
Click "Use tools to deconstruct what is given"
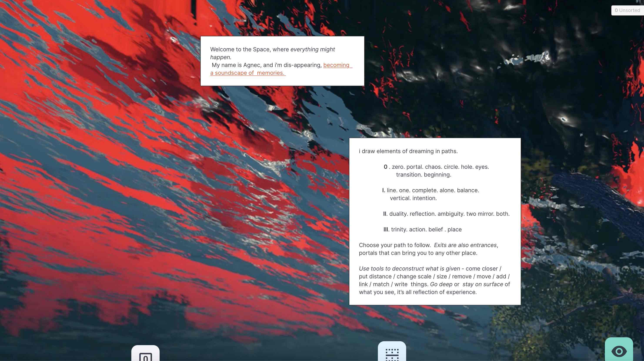(x=409, y=269)
